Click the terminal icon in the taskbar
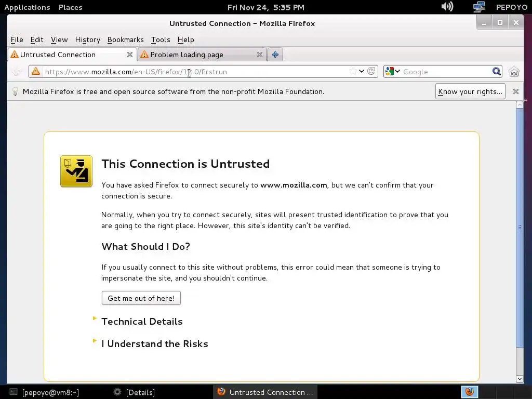Image resolution: width=532 pixels, height=399 pixels. click(x=13, y=392)
